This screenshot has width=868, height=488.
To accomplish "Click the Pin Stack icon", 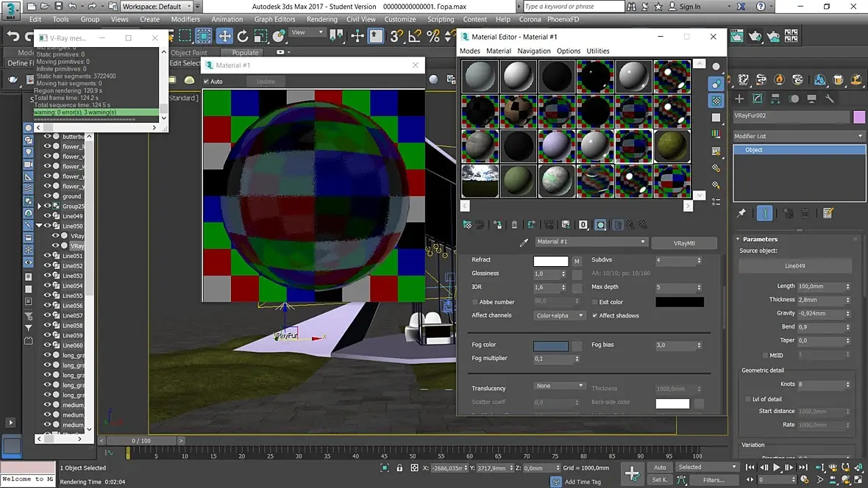I will (741, 213).
